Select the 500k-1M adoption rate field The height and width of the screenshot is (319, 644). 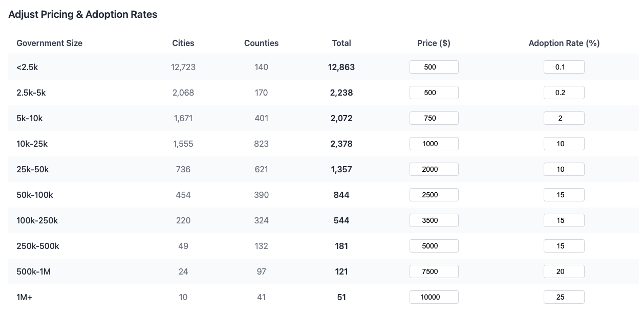[564, 271]
